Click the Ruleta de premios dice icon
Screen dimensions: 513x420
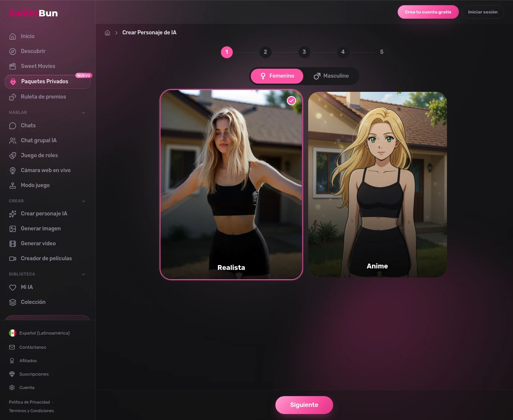[x=13, y=97]
